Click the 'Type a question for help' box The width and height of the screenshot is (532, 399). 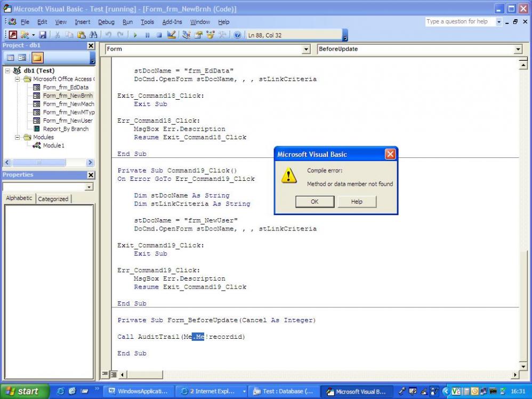[x=460, y=22]
